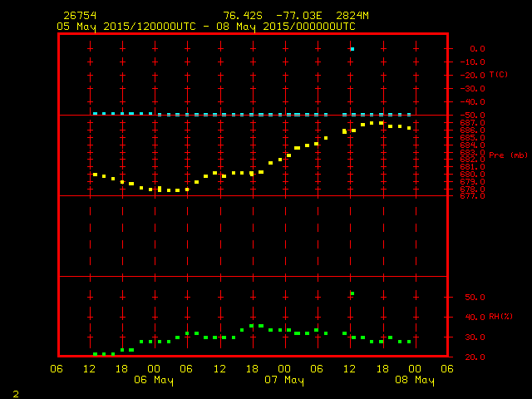
Task: Click the 50.0 humidity tick label
Action: (475, 298)
